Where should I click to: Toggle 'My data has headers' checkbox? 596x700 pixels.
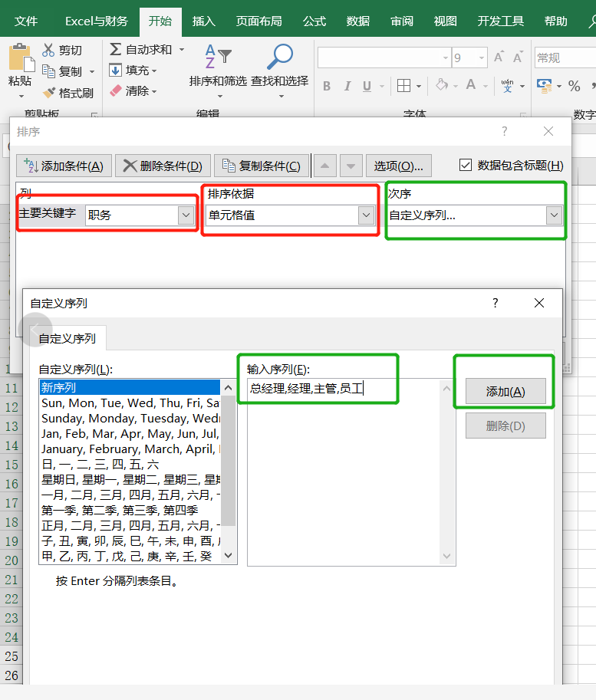pos(465,165)
